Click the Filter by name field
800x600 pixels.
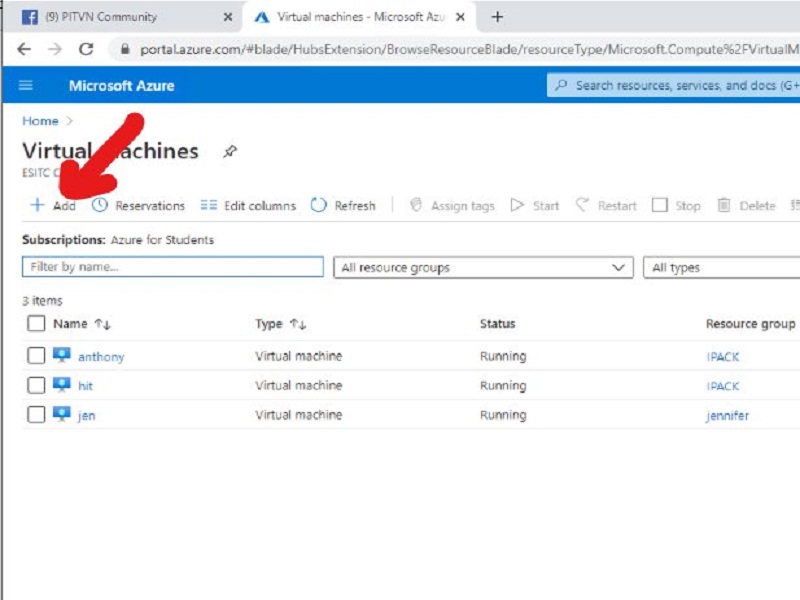(172, 267)
